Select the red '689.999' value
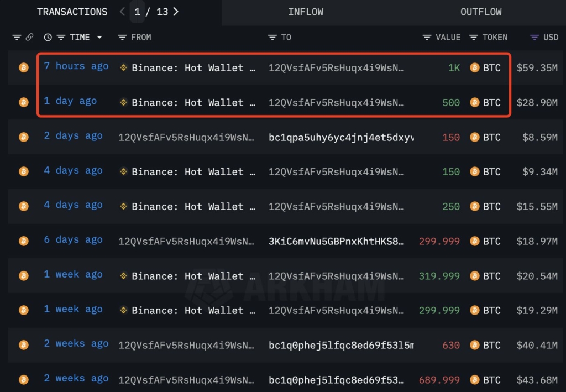This screenshot has width=566, height=392. point(439,380)
